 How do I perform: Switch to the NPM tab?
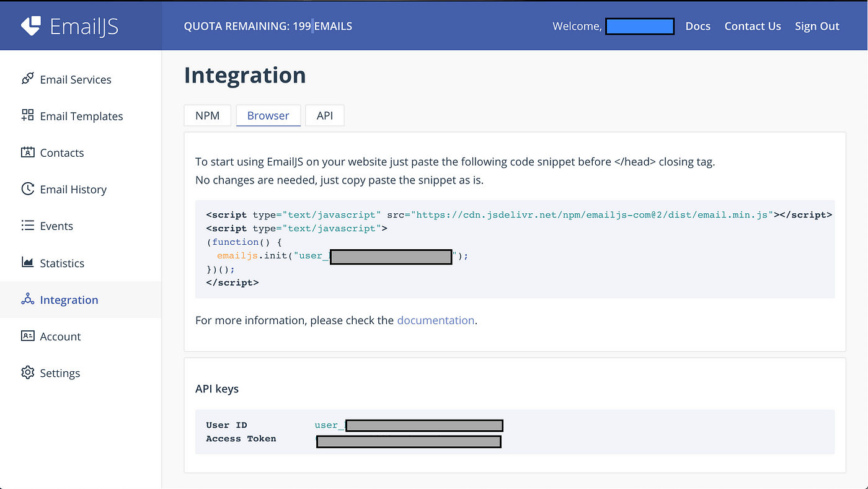(208, 115)
